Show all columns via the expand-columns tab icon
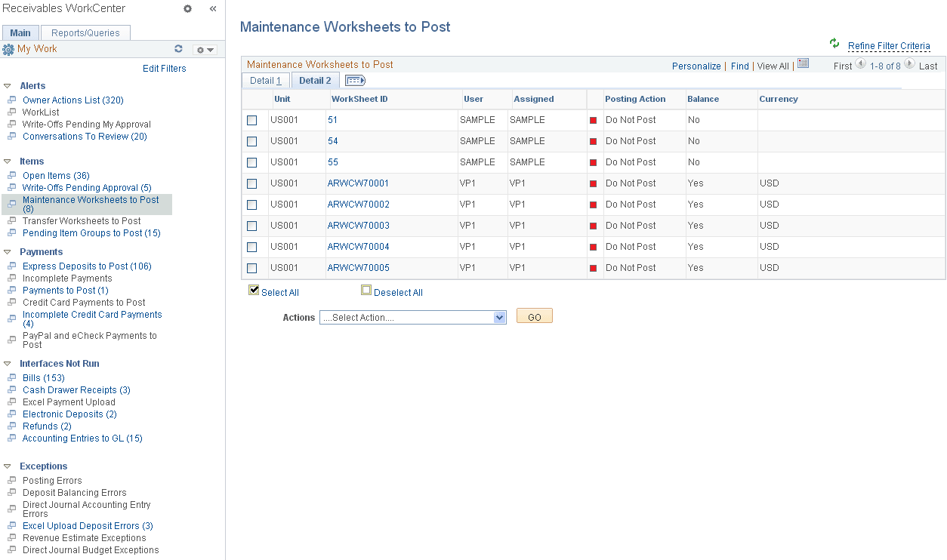 tap(354, 79)
